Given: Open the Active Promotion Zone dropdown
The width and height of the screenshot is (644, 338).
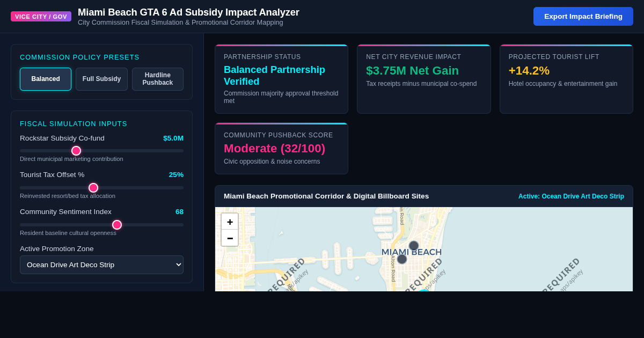Looking at the screenshot, I should click(101, 264).
